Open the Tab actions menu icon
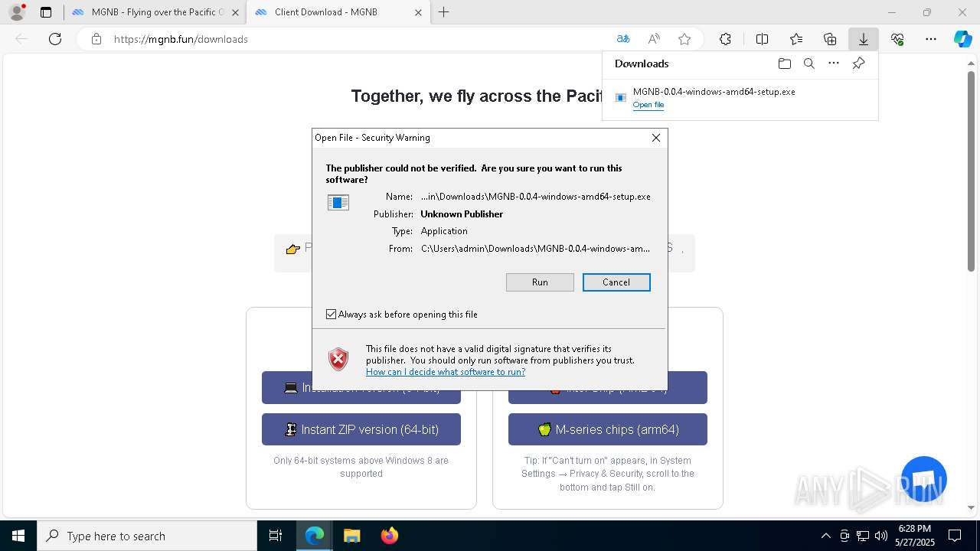Image resolution: width=980 pixels, height=551 pixels. coord(46,12)
